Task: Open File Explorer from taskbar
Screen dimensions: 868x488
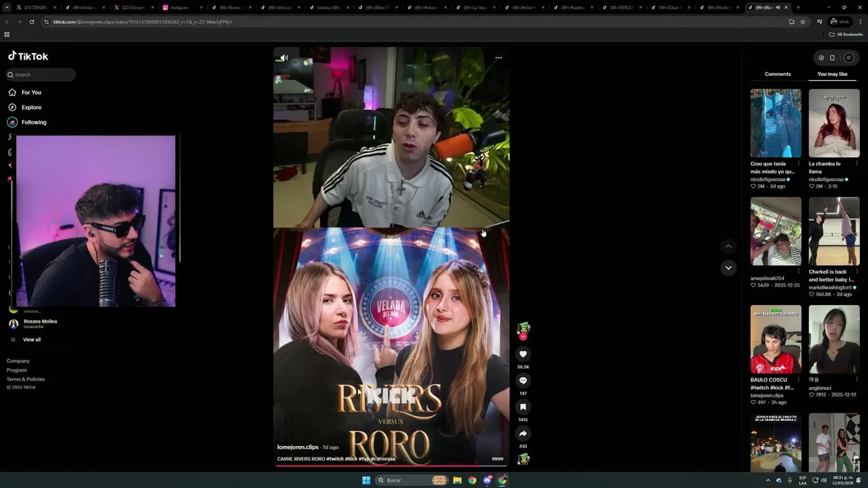Action: click(457, 480)
